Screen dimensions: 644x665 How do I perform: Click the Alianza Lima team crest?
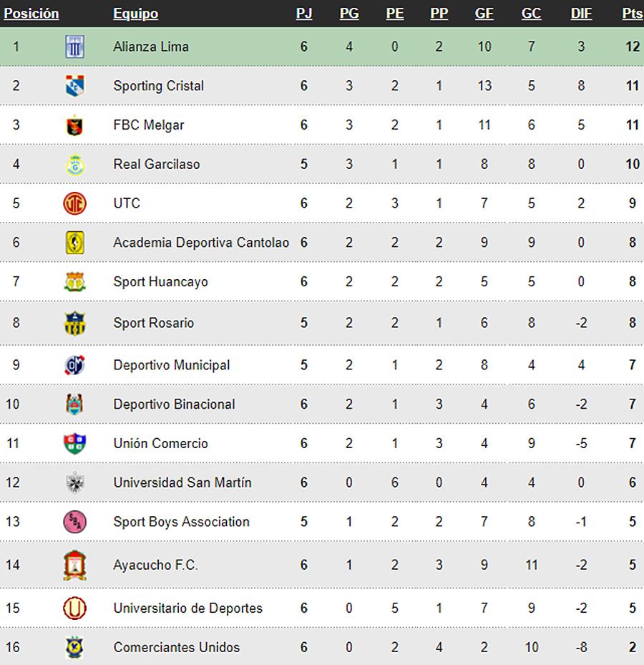pyautogui.click(x=74, y=47)
